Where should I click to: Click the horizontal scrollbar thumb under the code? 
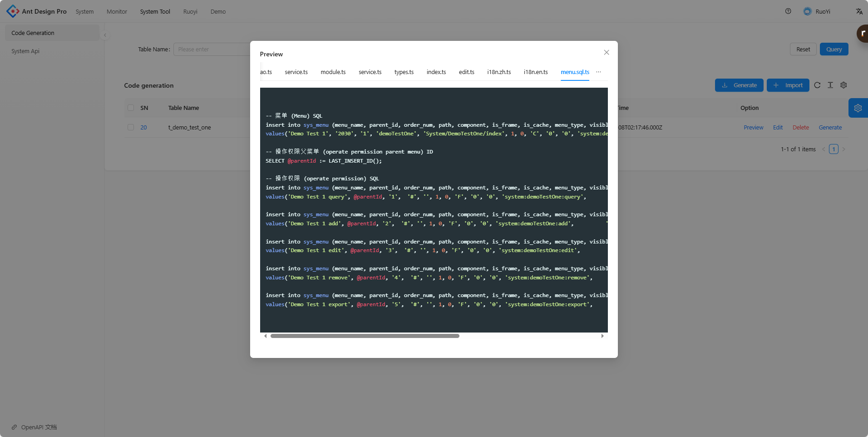click(365, 336)
